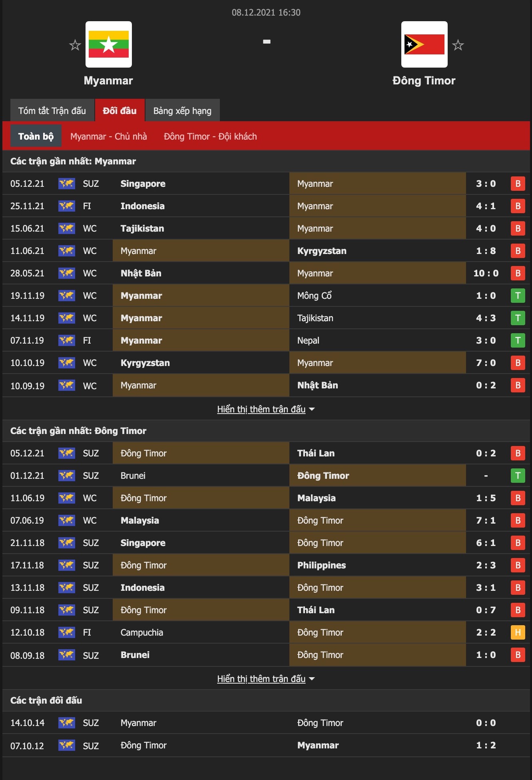Open score 10 : 0 of Nhật Bản match
This screenshot has width=532, height=780.
click(x=486, y=273)
